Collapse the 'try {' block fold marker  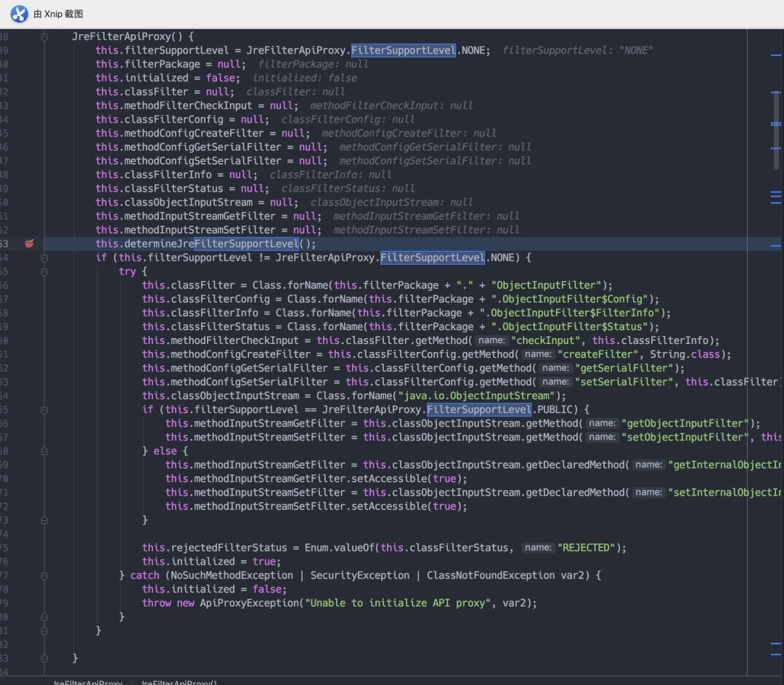(44, 272)
